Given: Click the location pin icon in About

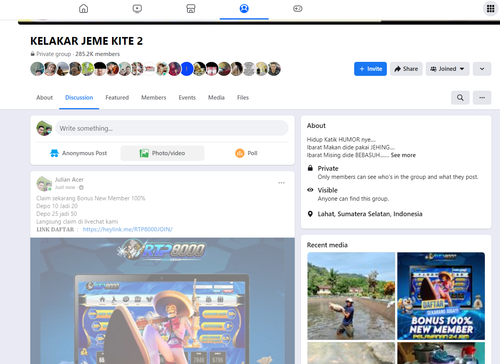Looking at the screenshot, I should point(310,214).
